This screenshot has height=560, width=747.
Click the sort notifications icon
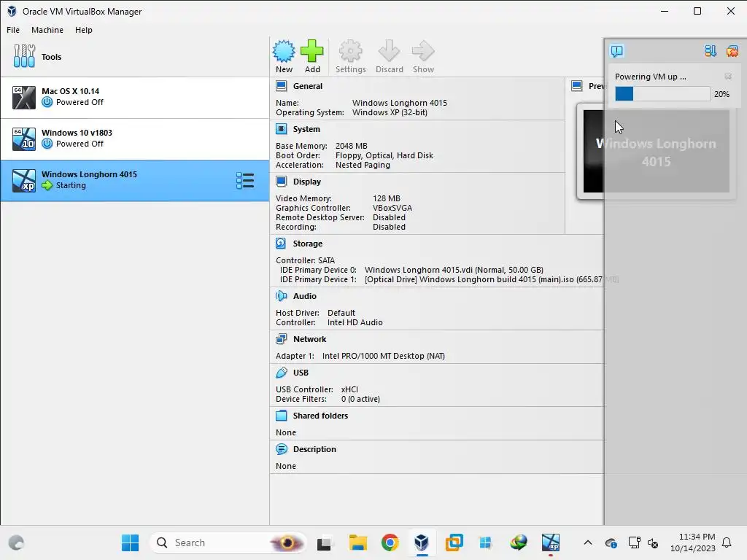pos(711,50)
